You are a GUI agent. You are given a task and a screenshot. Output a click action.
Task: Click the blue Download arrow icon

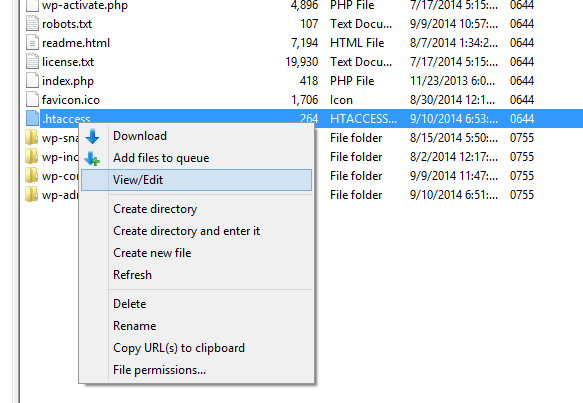92,136
